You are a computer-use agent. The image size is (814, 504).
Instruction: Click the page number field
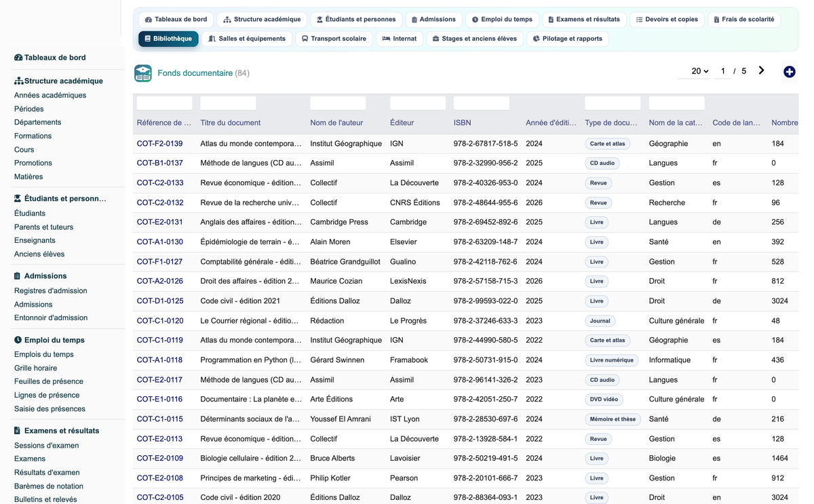point(723,71)
